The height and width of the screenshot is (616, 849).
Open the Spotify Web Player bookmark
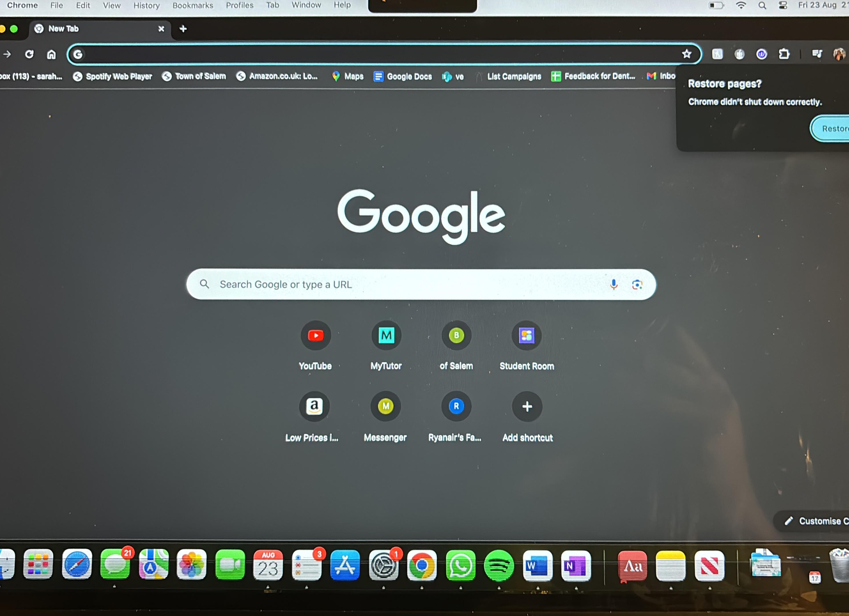(113, 76)
